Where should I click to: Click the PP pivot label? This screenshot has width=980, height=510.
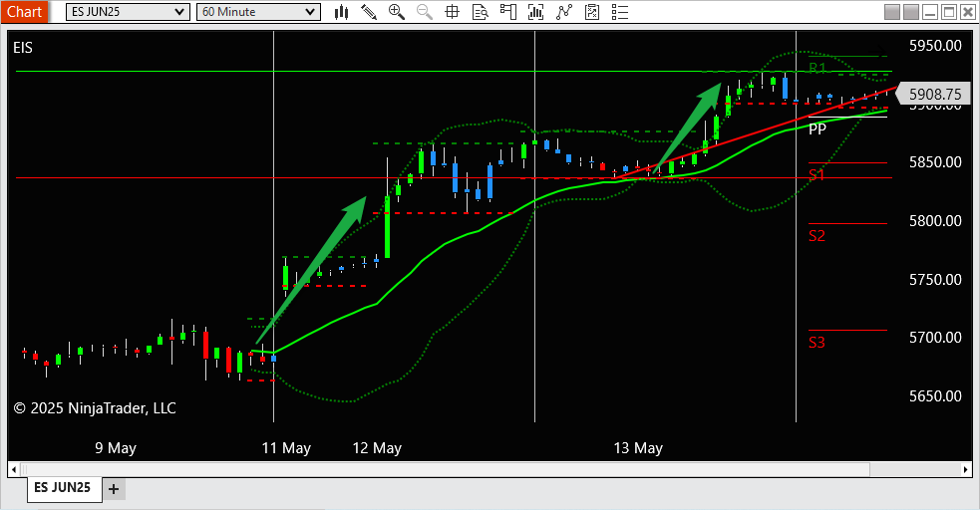pyautogui.click(x=817, y=129)
